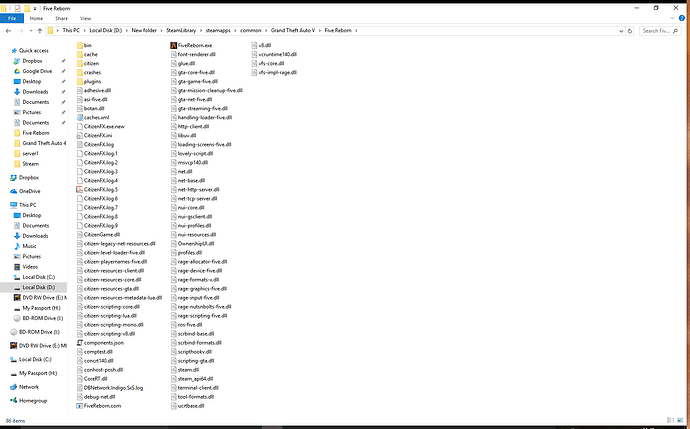Screen dimensions: 690x429
Task: Select the adhesive.dll file
Action: pos(94,91)
